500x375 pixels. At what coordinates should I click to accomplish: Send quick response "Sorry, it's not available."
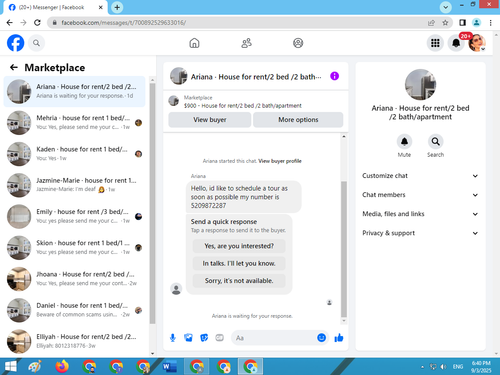click(239, 281)
